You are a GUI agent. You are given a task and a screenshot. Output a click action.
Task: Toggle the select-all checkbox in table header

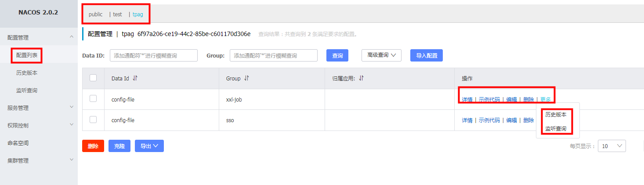pyautogui.click(x=93, y=78)
